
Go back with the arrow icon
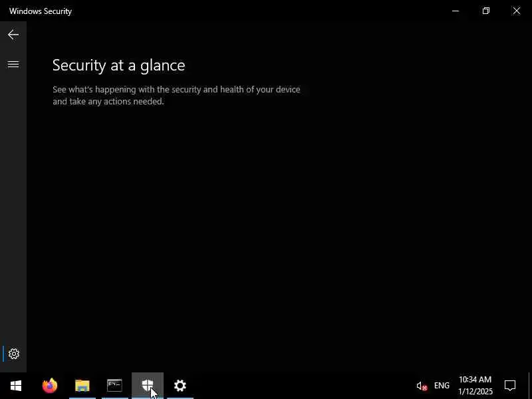[13, 35]
